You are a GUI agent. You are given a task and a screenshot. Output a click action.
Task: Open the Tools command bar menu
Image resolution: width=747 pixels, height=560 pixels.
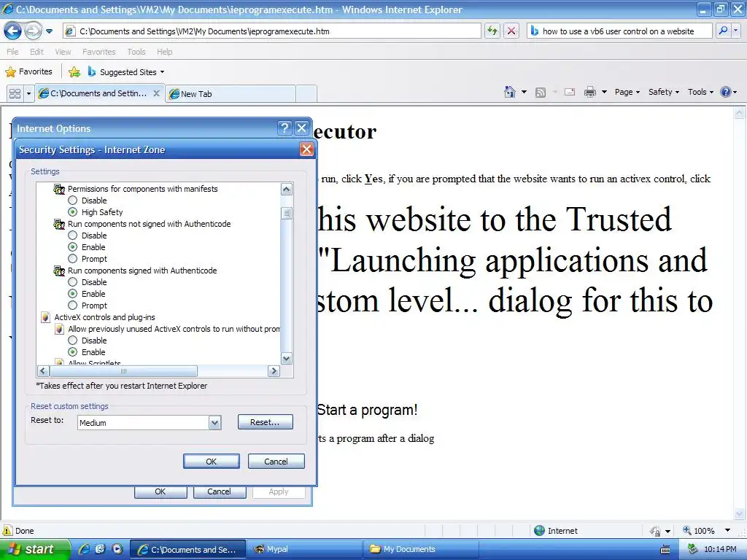pyautogui.click(x=700, y=92)
